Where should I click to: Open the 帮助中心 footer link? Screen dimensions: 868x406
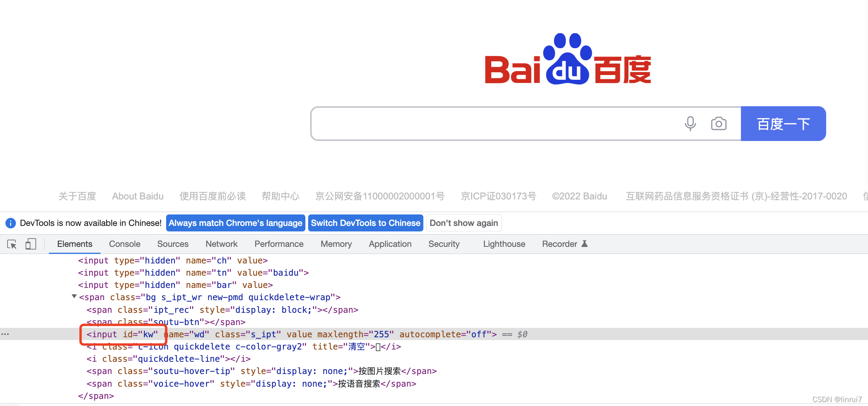tap(281, 196)
